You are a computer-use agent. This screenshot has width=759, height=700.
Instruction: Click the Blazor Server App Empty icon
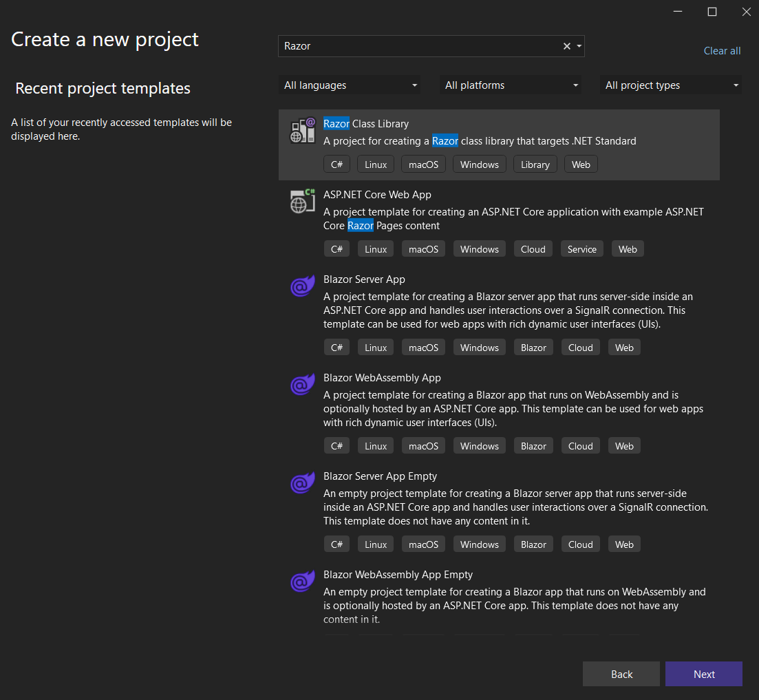302,483
